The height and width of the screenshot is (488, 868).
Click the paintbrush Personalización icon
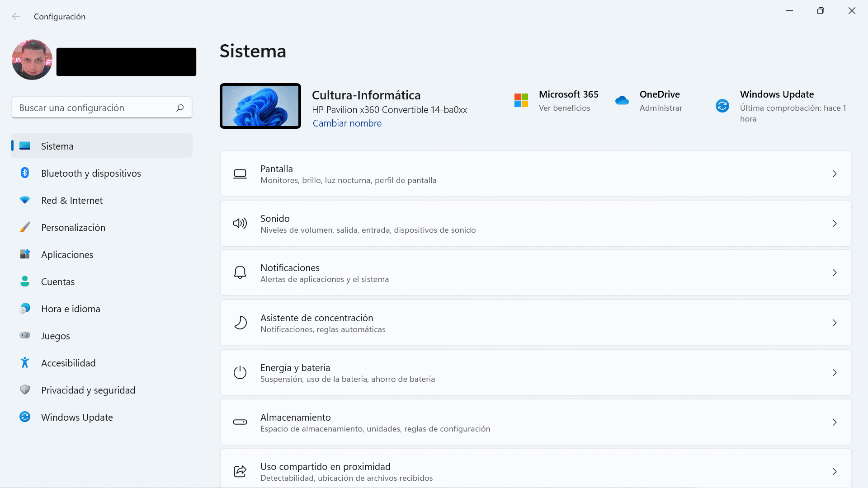(x=25, y=227)
